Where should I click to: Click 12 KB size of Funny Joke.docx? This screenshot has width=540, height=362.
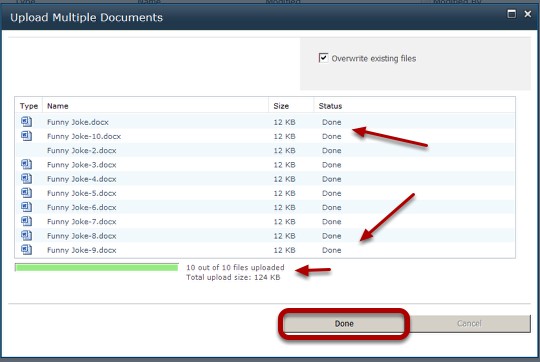tap(284, 122)
